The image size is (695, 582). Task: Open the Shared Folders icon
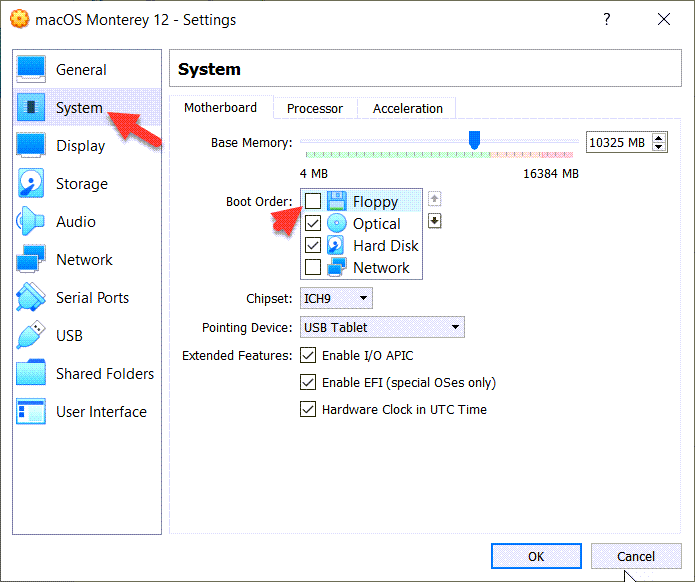coord(31,374)
